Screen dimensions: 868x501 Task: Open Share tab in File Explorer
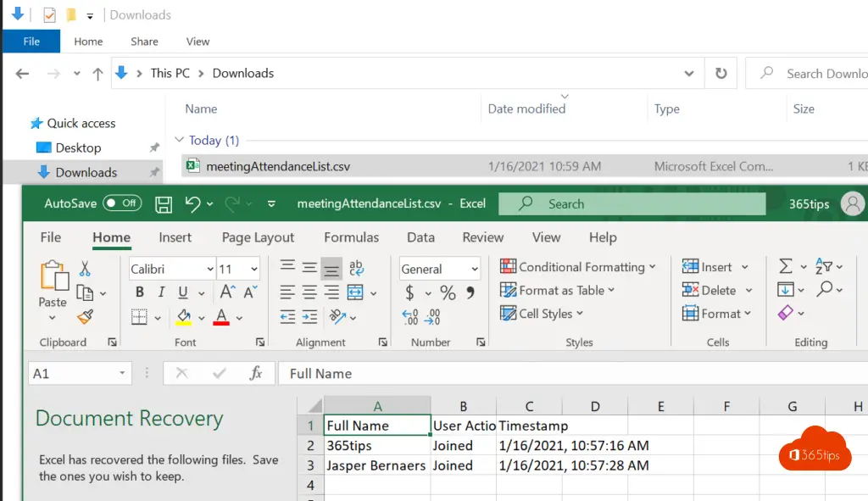click(x=144, y=42)
